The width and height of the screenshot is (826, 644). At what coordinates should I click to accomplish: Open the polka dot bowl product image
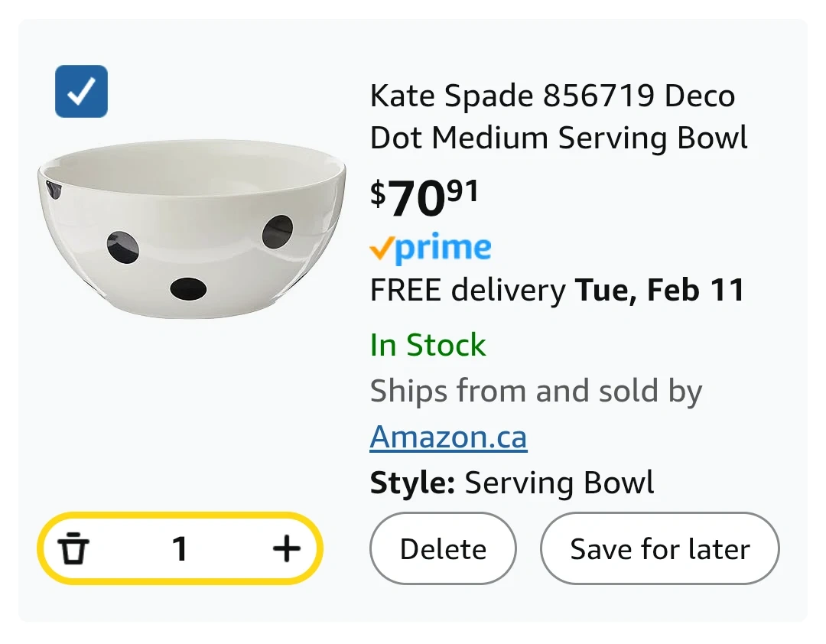click(191, 229)
